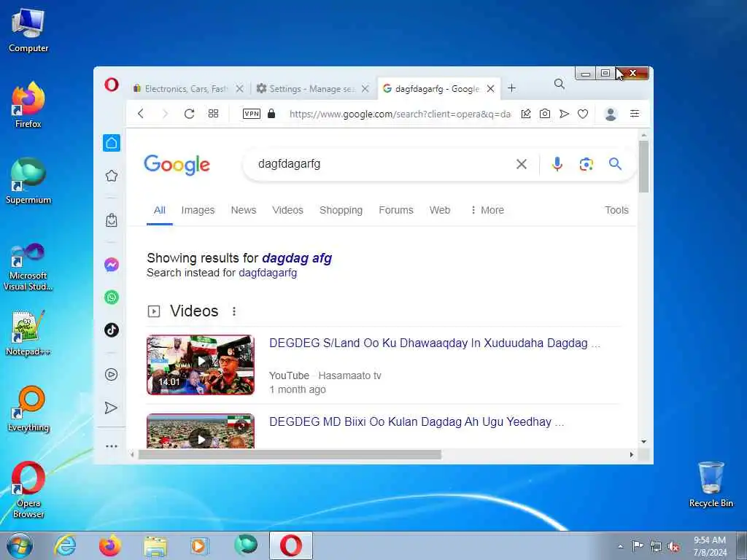Open a new tab
Viewport: 747px width, 560px height.
(x=511, y=88)
